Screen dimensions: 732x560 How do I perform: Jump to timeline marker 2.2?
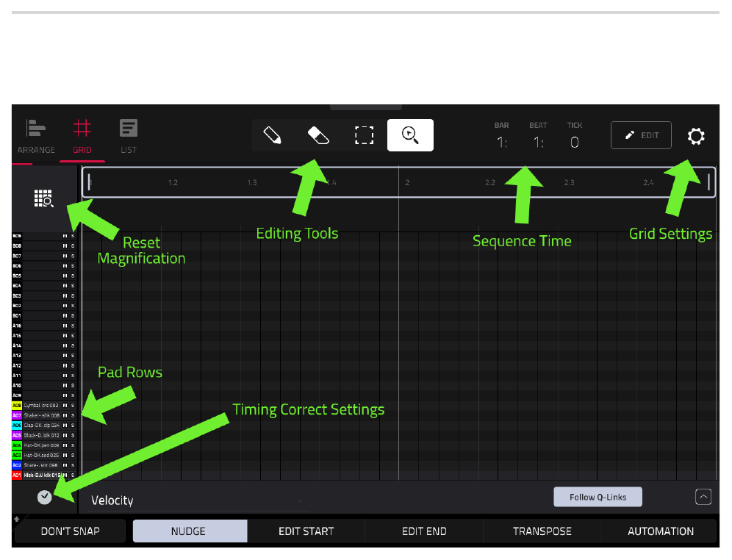tap(489, 182)
